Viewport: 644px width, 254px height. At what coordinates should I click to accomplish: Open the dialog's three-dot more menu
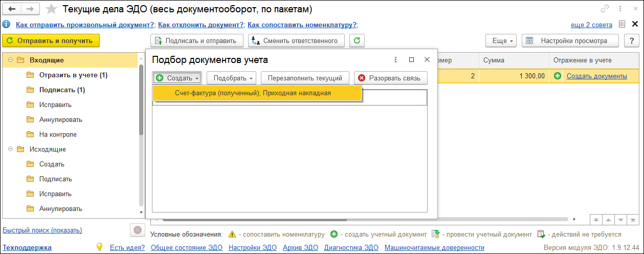395,60
